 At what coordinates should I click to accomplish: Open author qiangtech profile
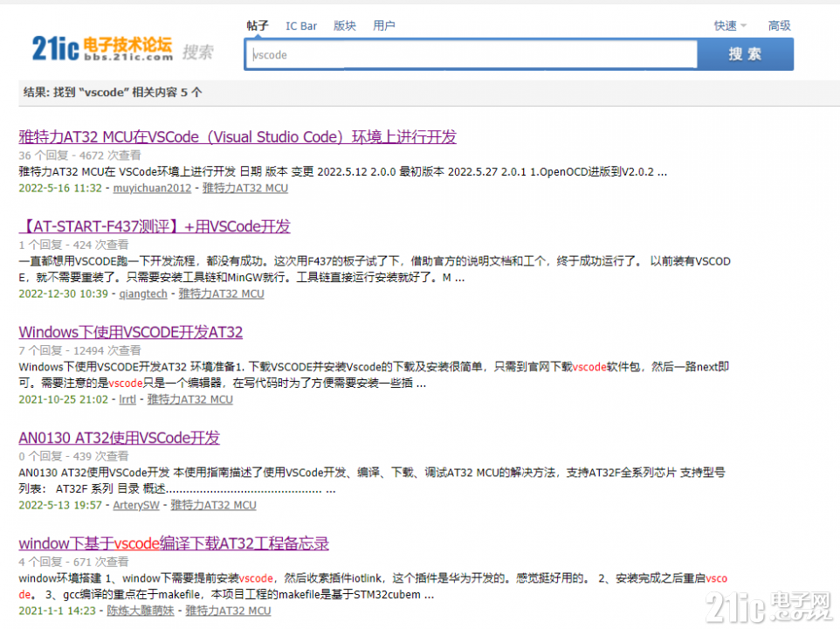143,294
